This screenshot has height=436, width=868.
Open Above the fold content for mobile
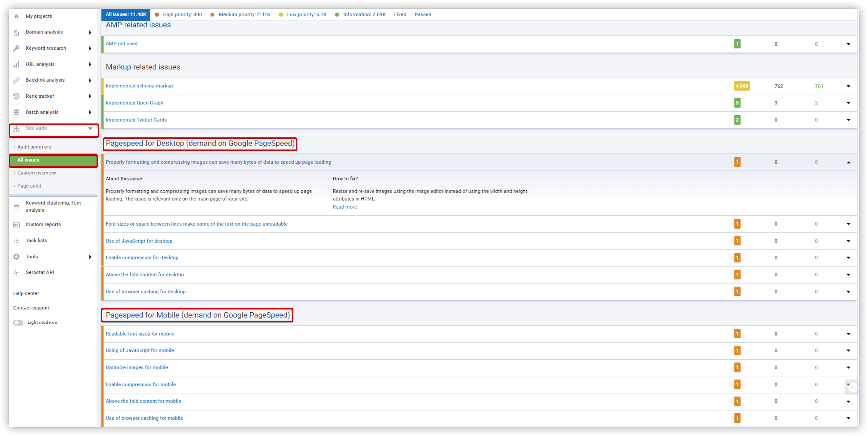click(144, 401)
